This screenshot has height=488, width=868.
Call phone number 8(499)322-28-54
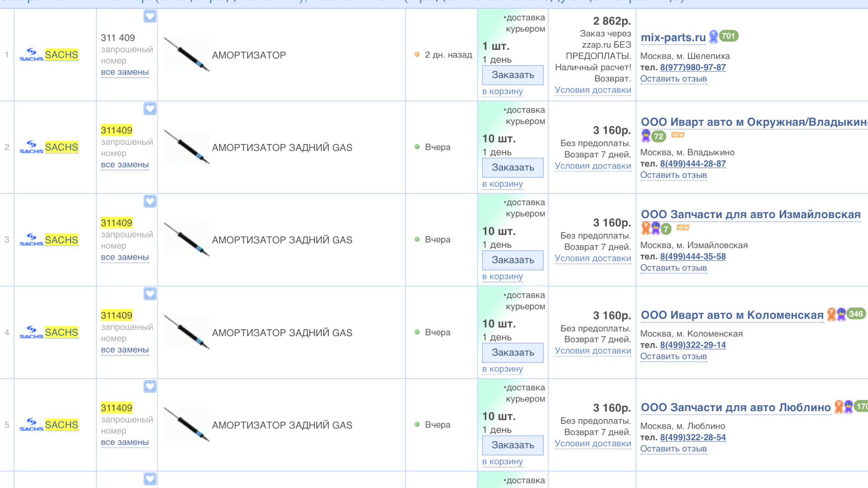click(693, 437)
